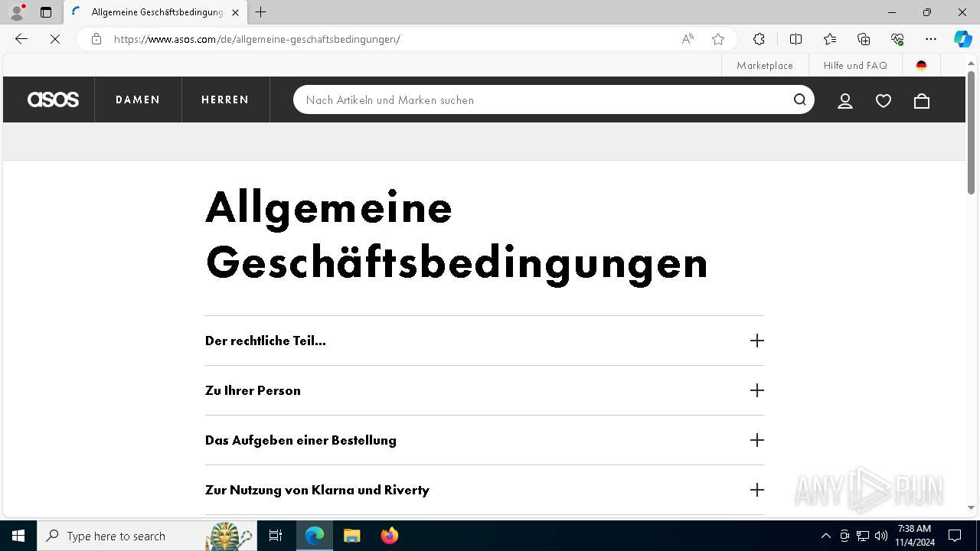
Task: Open the saved items heart icon
Action: [x=884, y=100]
